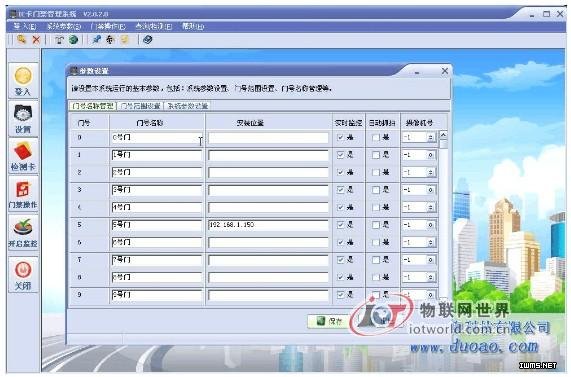Click the 摄像机号 column header
Screen dimensions: 571x377
[419, 123]
